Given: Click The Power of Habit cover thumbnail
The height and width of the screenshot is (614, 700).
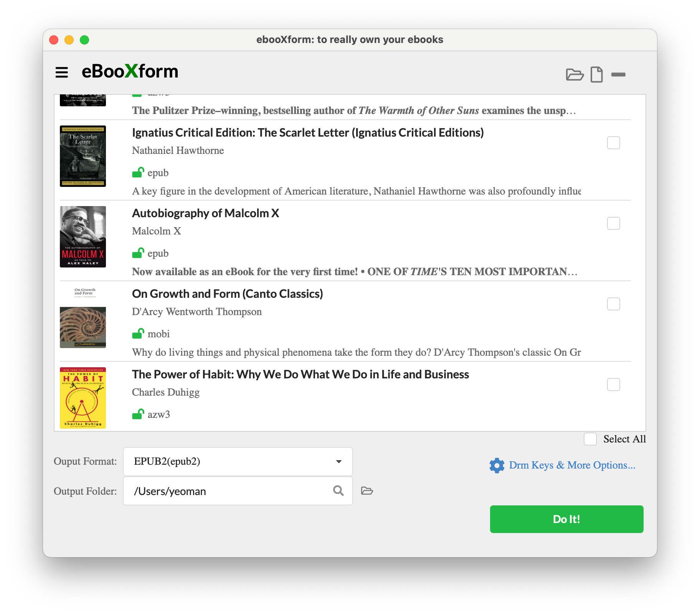Looking at the screenshot, I should pyautogui.click(x=83, y=398).
